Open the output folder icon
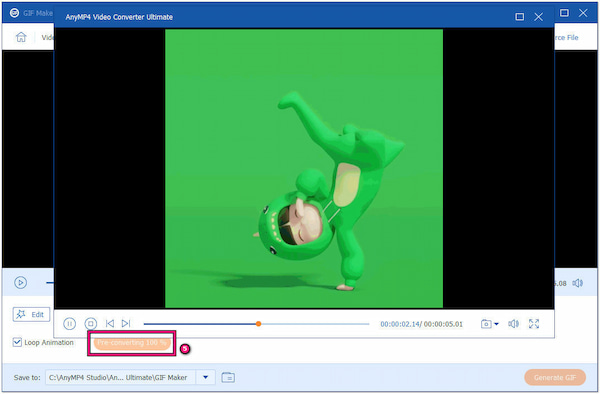This screenshot has width=600, height=394. 228,378
